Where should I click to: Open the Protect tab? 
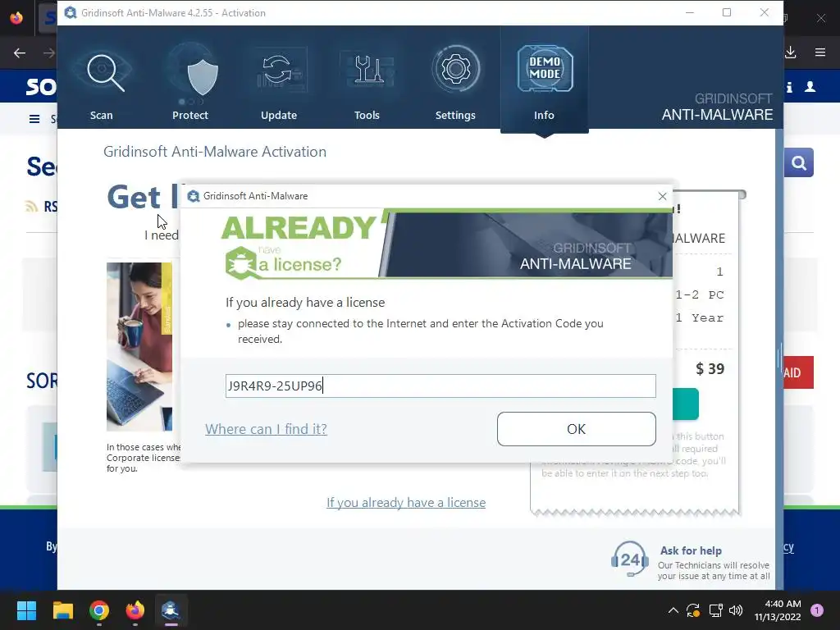point(190,80)
